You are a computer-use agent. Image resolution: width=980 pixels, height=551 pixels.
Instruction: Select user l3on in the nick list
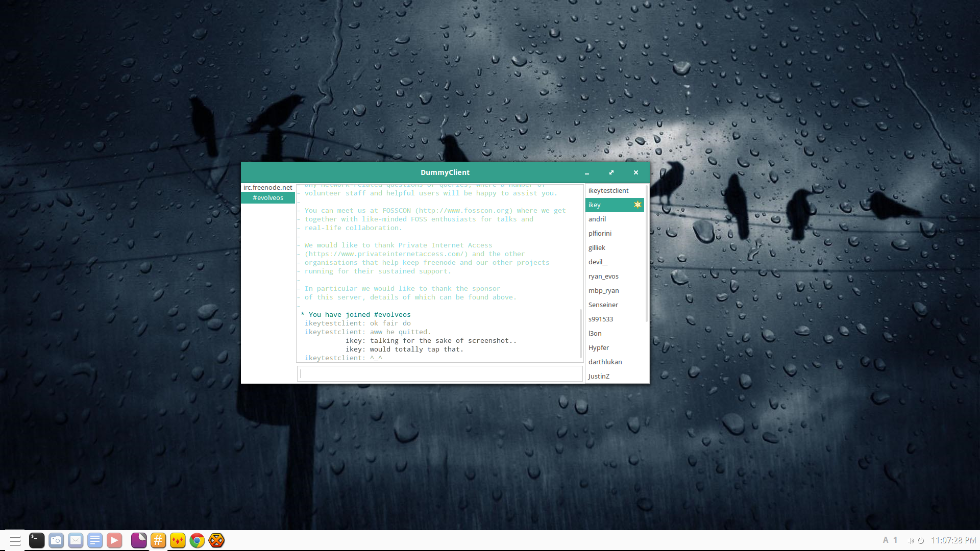615,333
